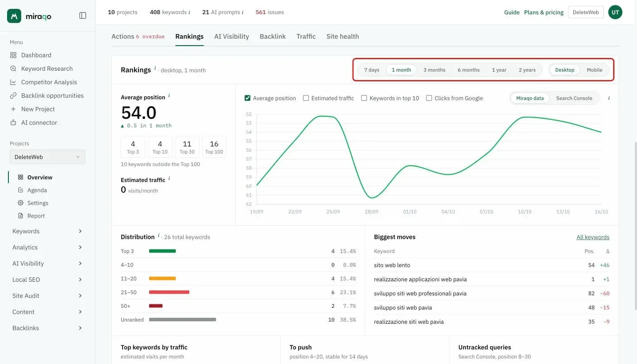Screen dimensions: 637x364
Task: Switch to the AI Visibility tab
Action: (x=231, y=37)
